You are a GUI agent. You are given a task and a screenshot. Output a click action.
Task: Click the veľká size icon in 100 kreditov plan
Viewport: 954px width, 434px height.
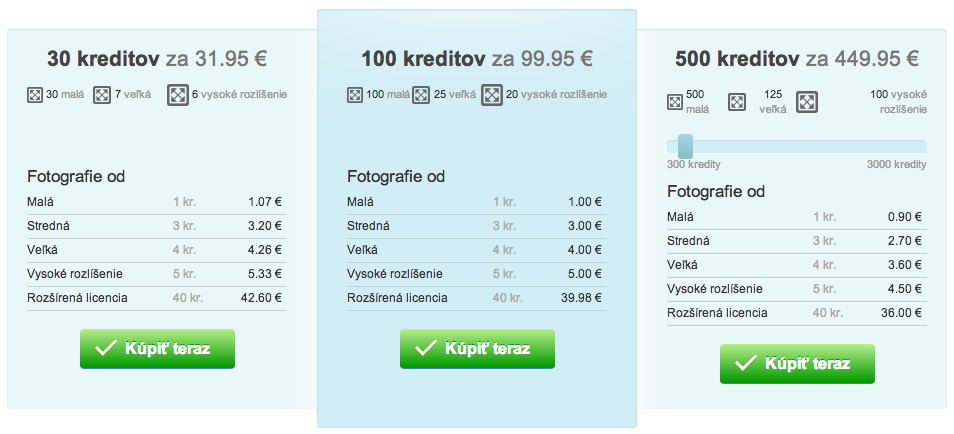tap(421, 95)
